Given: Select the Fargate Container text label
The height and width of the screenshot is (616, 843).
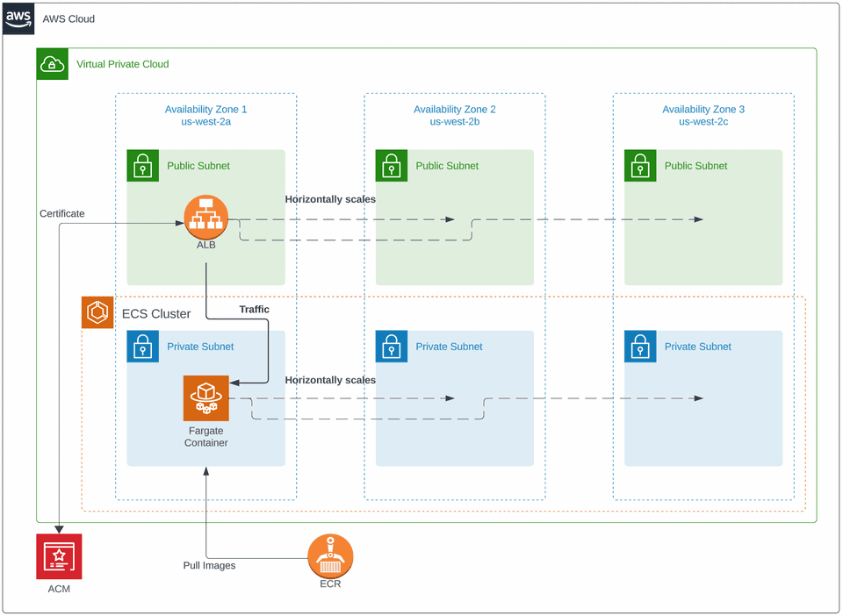Looking at the screenshot, I should click(205, 437).
